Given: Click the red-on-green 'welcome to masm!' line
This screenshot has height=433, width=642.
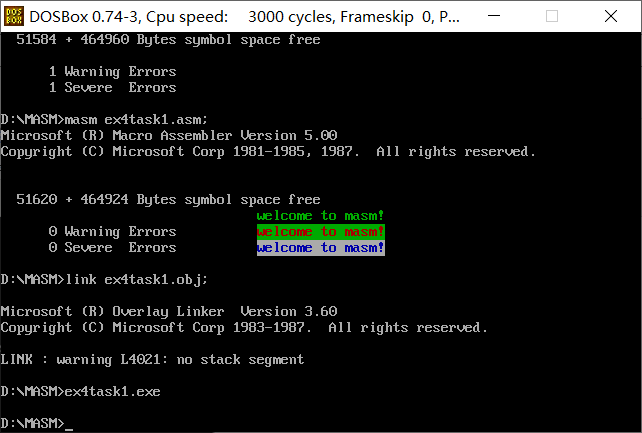Looking at the screenshot, I should coord(320,231).
